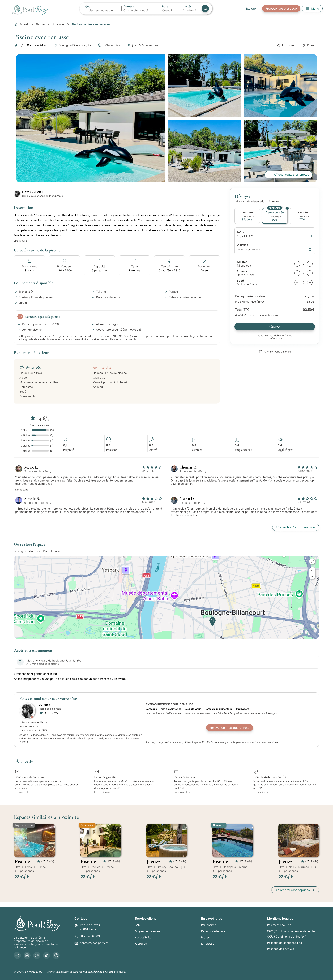Image resolution: width=333 pixels, height=980 pixels.
Task: Open the Instagram icon in footer
Action: click(37, 955)
